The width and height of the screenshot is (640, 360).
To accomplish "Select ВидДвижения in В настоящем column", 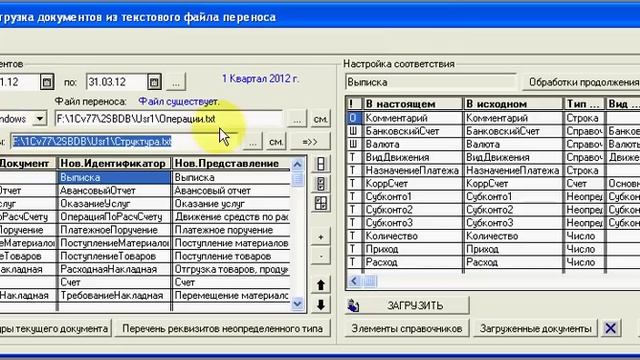I will [413, 157].
